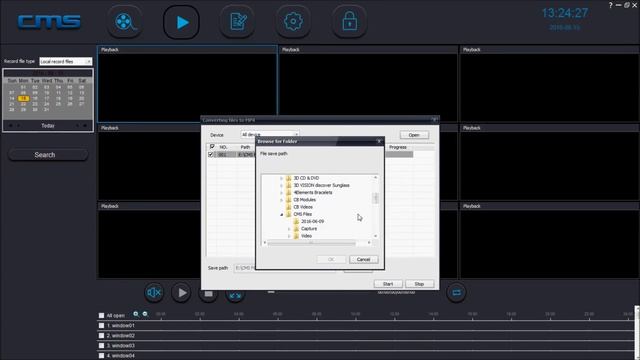The height and width of the screenshot is (360, 640).
Task: Select the highlighted date 15 in calendar
Action: click(23, 98)
